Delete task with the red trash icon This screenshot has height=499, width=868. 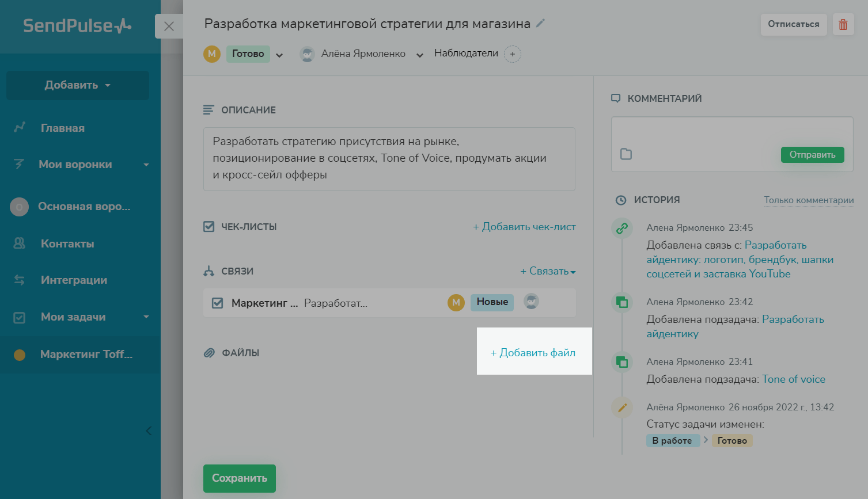tap(843, 25)
